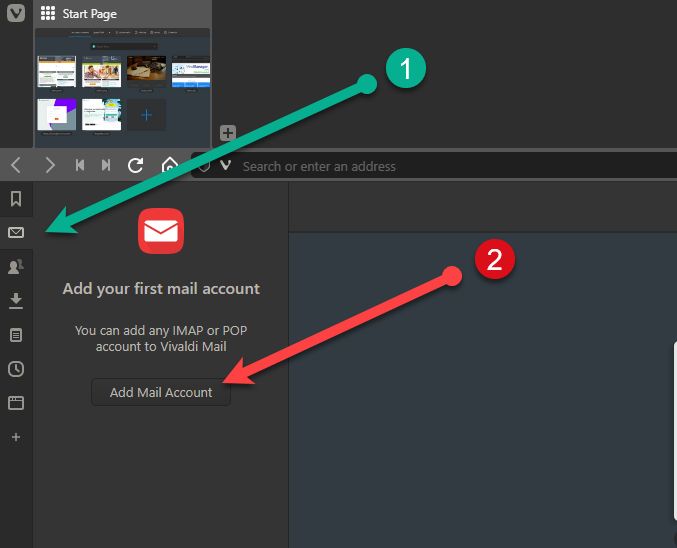Go to the home page icon

pyautogui.click(x=170, y=165)
